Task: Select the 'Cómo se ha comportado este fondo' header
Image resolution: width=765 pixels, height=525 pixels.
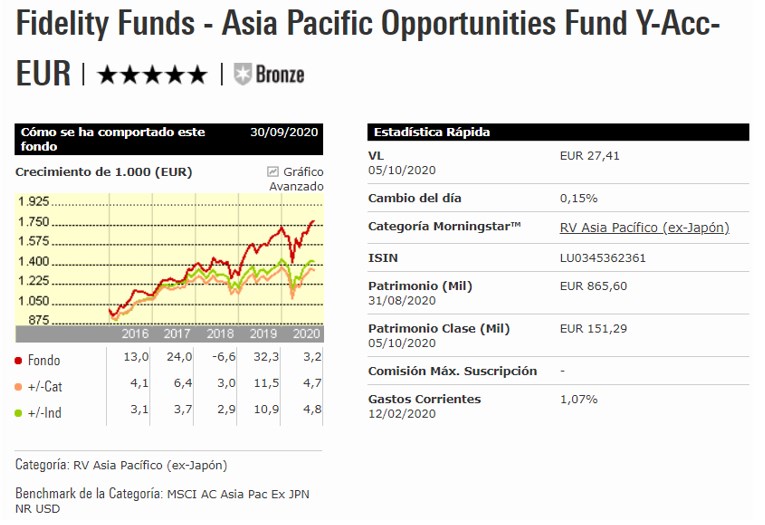Action: [111, 139]
